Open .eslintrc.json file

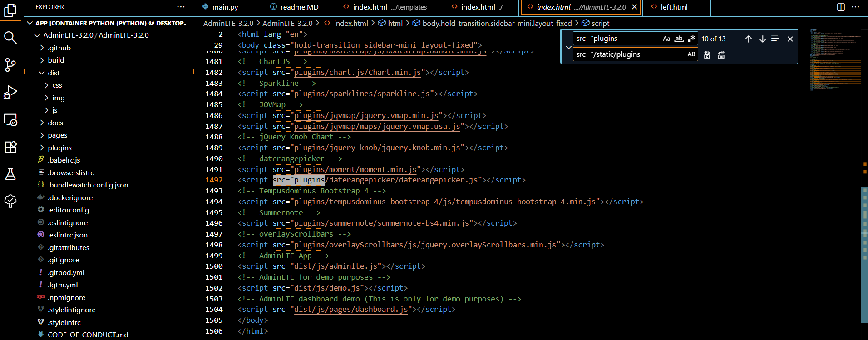point(109,235)
